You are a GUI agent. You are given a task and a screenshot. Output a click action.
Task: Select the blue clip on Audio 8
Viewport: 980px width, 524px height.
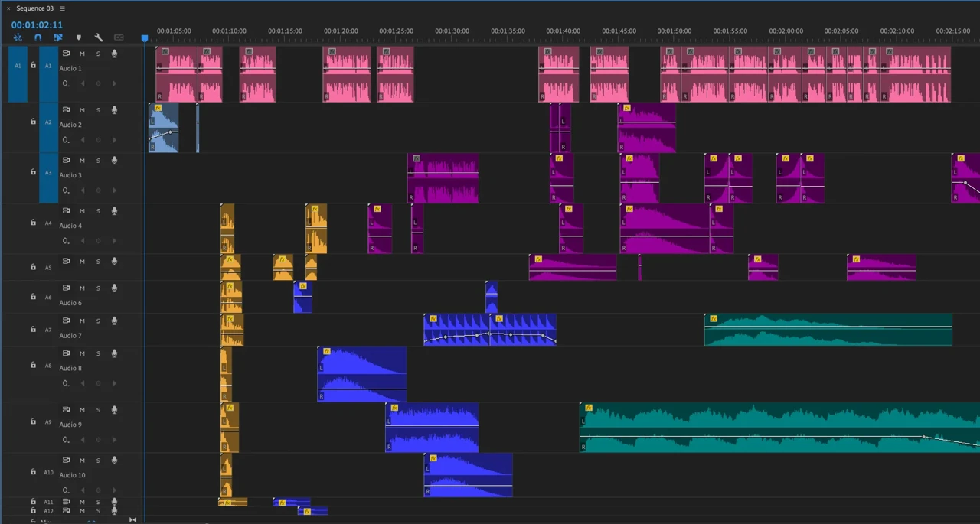tap(361, 374)
